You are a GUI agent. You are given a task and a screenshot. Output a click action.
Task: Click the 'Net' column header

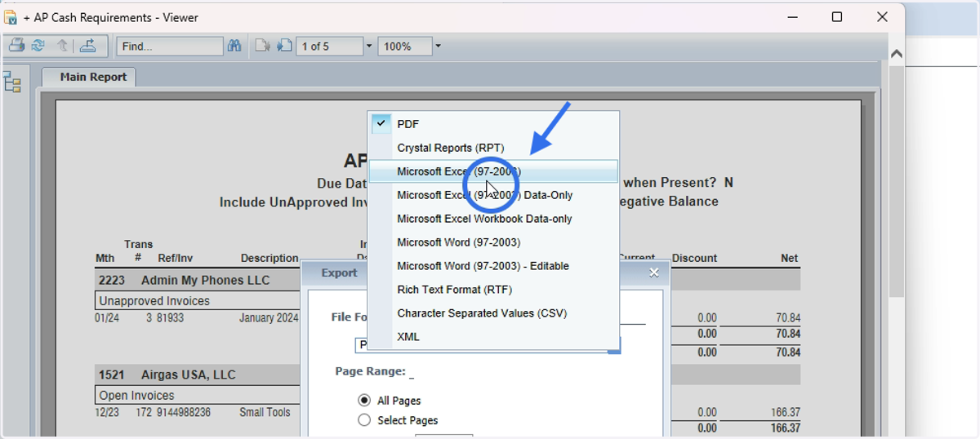tap(789, 258)
